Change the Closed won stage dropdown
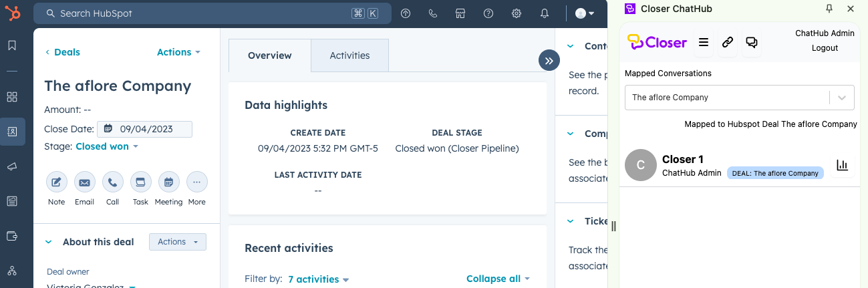Screen dimensions: 868x288 click(x=106, y=146)
